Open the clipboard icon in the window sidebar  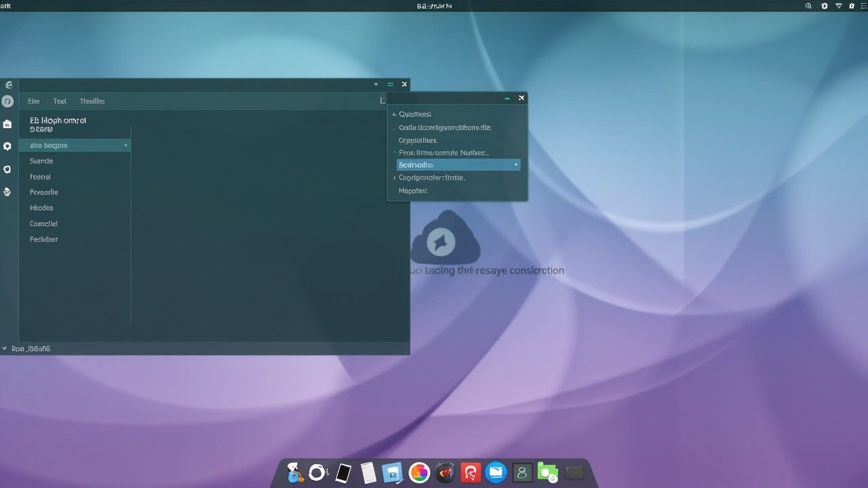7,124
